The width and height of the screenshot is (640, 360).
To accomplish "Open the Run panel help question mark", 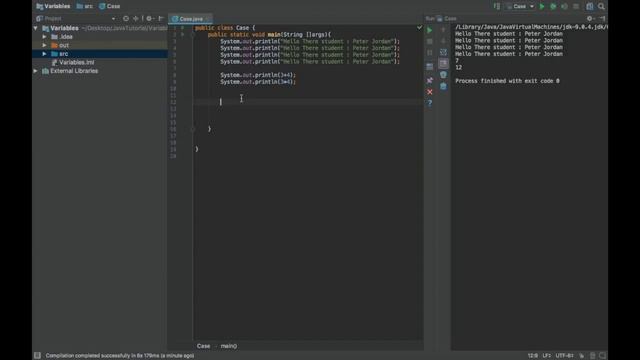I will tap(429, 103).
